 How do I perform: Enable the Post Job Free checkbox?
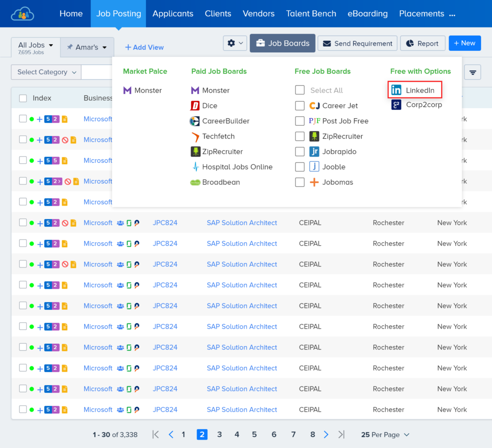click(x=300, y=121)
